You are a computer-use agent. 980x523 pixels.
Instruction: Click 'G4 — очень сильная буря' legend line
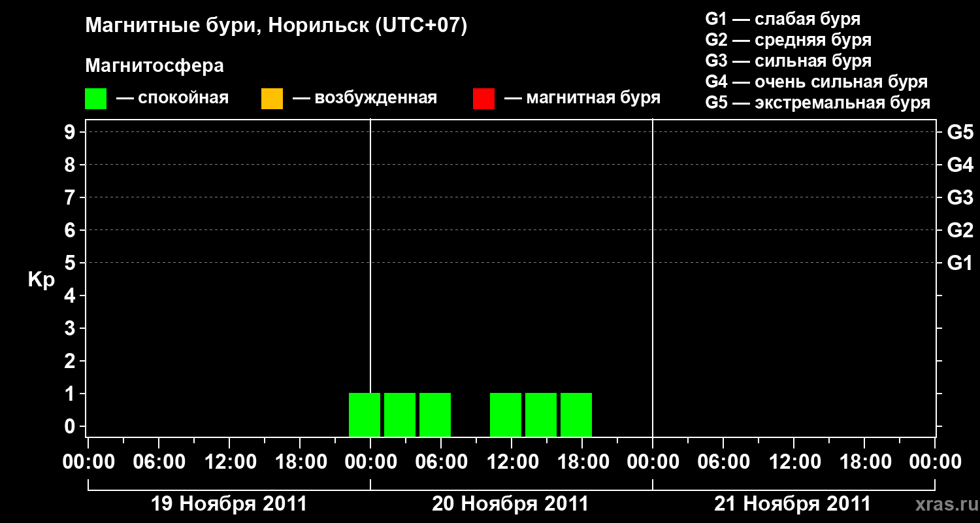[816, 82]
